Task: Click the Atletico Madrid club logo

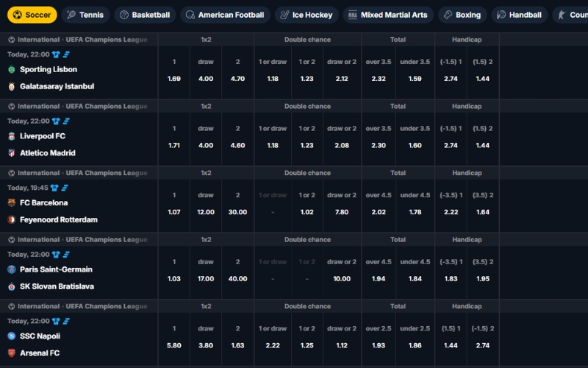Action: click(x=12, y=153)
